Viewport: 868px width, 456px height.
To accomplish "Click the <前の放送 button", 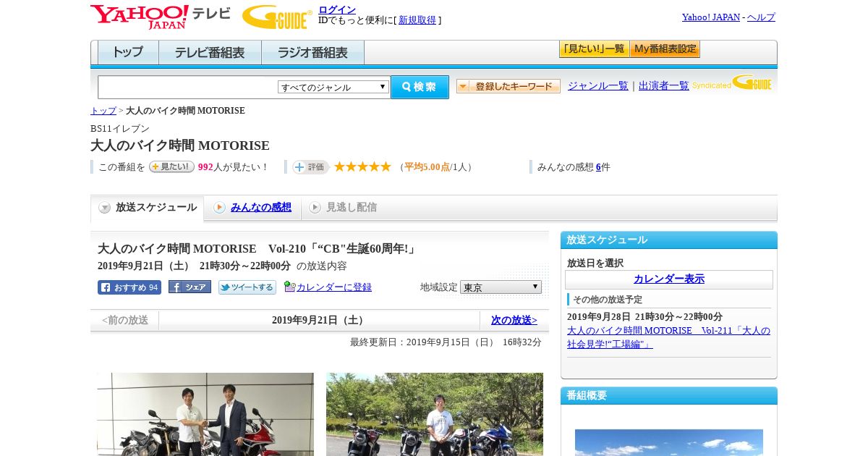I will click(x=124, y=320).
